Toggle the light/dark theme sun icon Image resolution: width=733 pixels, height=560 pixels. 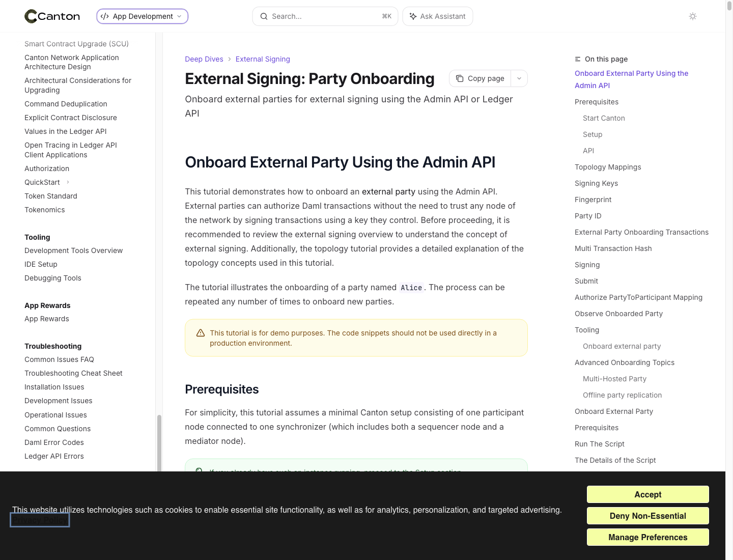[x=693, y=16]
